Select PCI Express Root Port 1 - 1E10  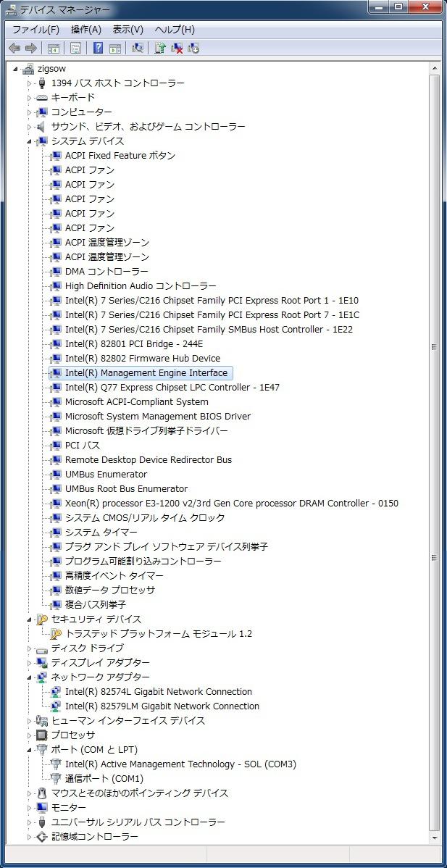[x=212, y=300]
